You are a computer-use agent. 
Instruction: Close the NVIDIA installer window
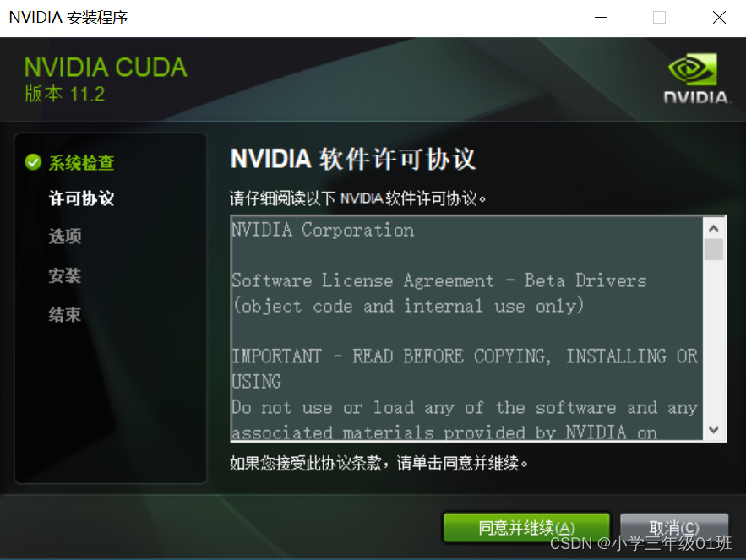[x=719, y=17]
